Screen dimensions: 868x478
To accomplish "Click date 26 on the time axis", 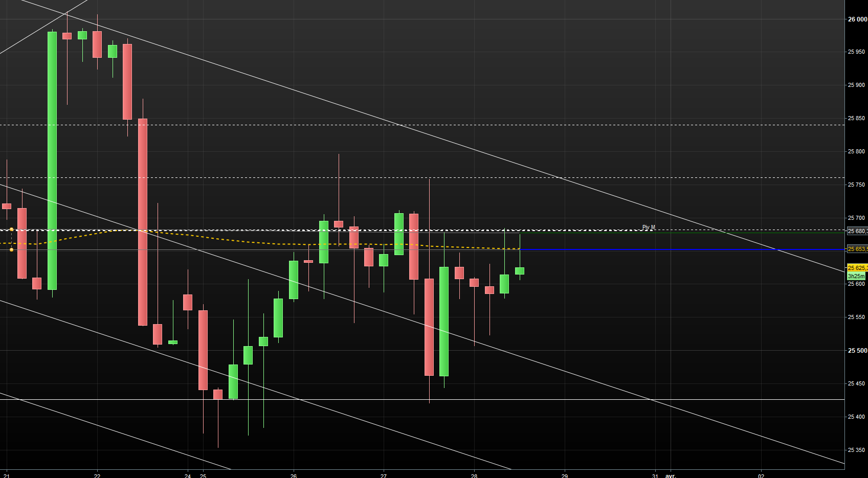I will (x=294, y=475).
